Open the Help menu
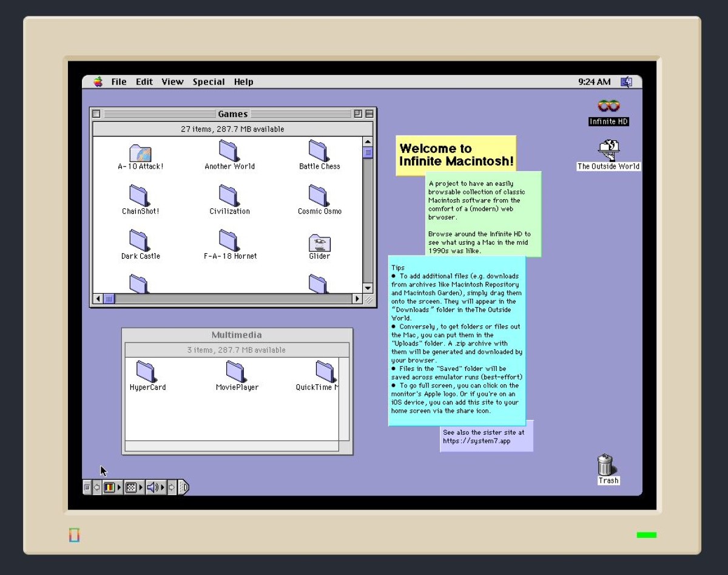The height and width of the screenshot is (575, 728). (x=243, y=82)
